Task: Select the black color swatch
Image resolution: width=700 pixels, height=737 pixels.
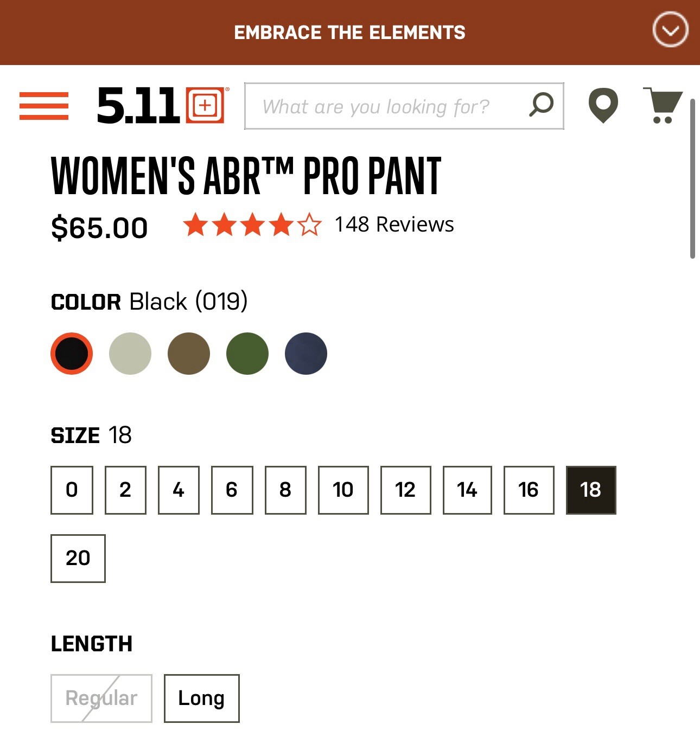Action: click(72, 354)
